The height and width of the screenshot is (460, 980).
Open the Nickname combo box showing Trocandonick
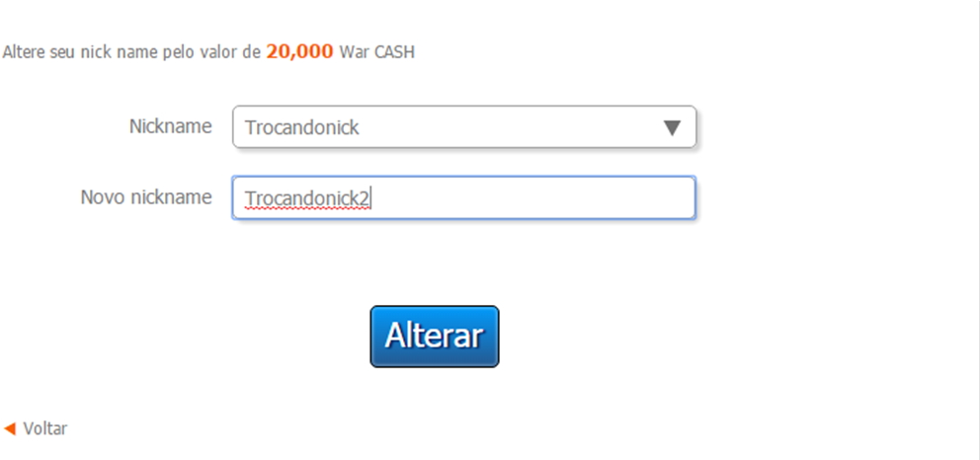pos(464,126)
